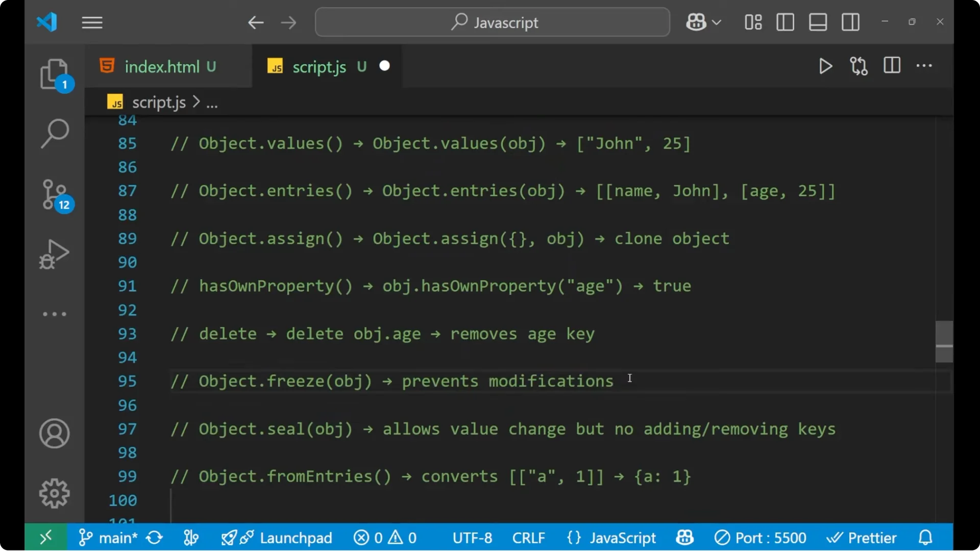Split the editor to the right

(x=891, y=66)
